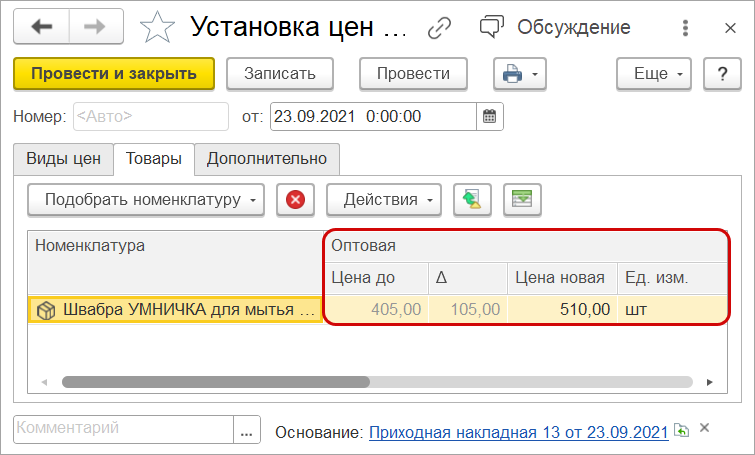The image size is (755, 455).
Task: Click the 105,00 delta cell
Action: pyautogui.click(x=468, y=309)
